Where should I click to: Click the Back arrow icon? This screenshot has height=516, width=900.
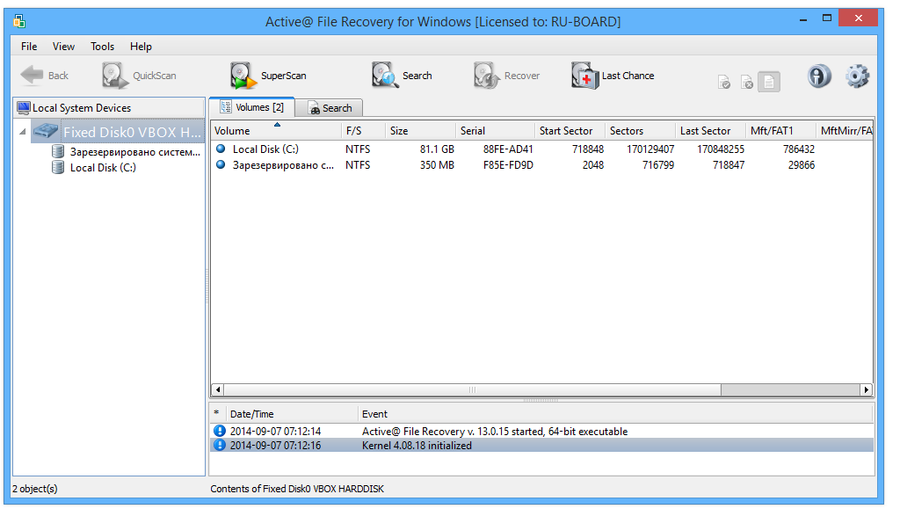point(32,75)
